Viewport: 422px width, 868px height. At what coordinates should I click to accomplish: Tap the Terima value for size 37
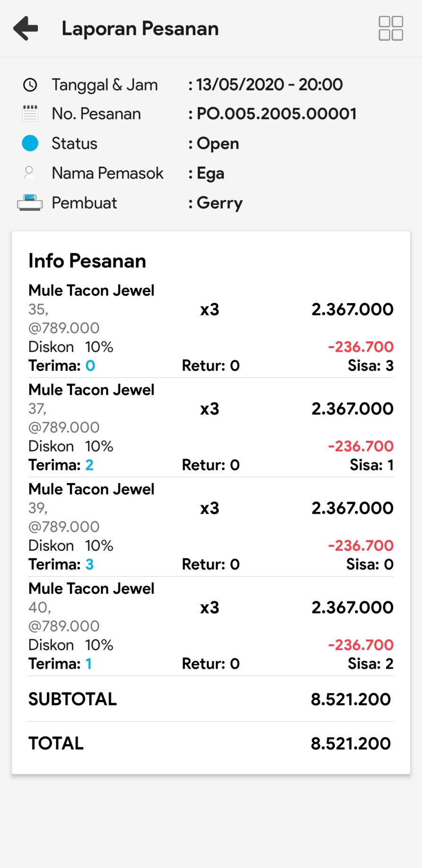tap(89, 465)
